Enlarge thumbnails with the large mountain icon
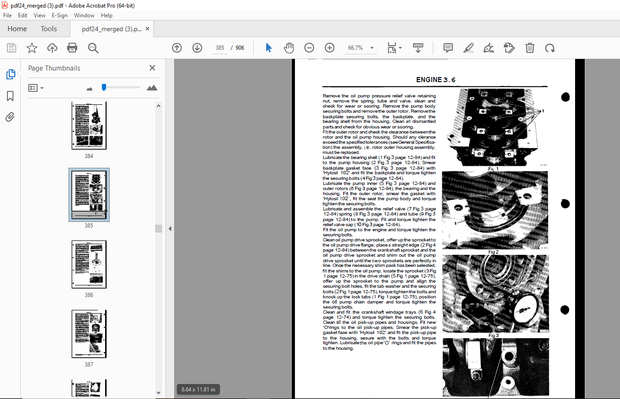620x399 pixels. pyautogui.click(x=152, y=88)
